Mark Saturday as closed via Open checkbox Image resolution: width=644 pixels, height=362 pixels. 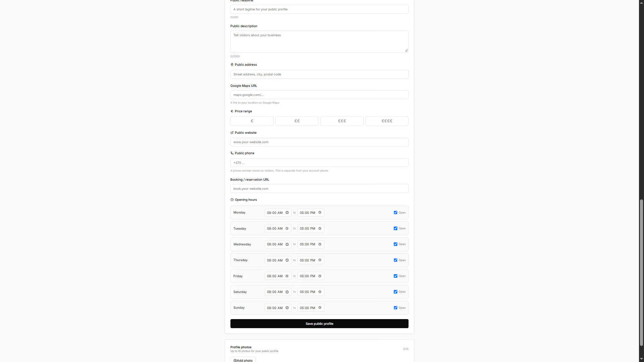coord(395,292)
